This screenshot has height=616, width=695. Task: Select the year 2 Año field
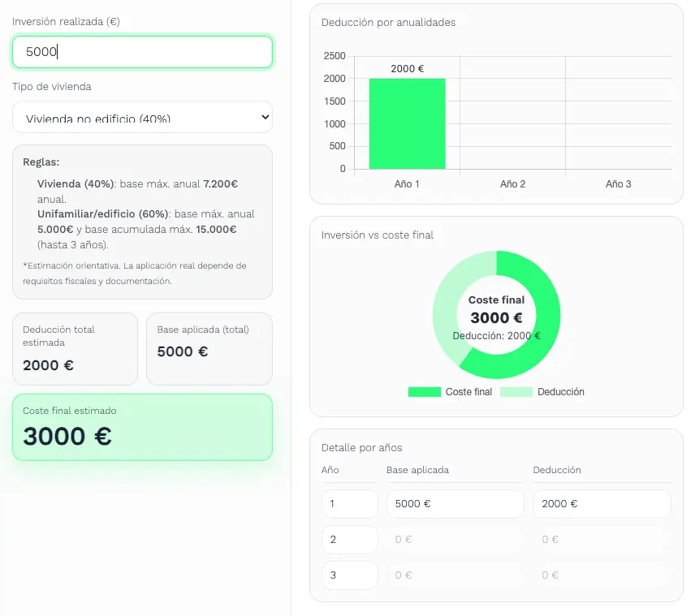tap(350, 540)
